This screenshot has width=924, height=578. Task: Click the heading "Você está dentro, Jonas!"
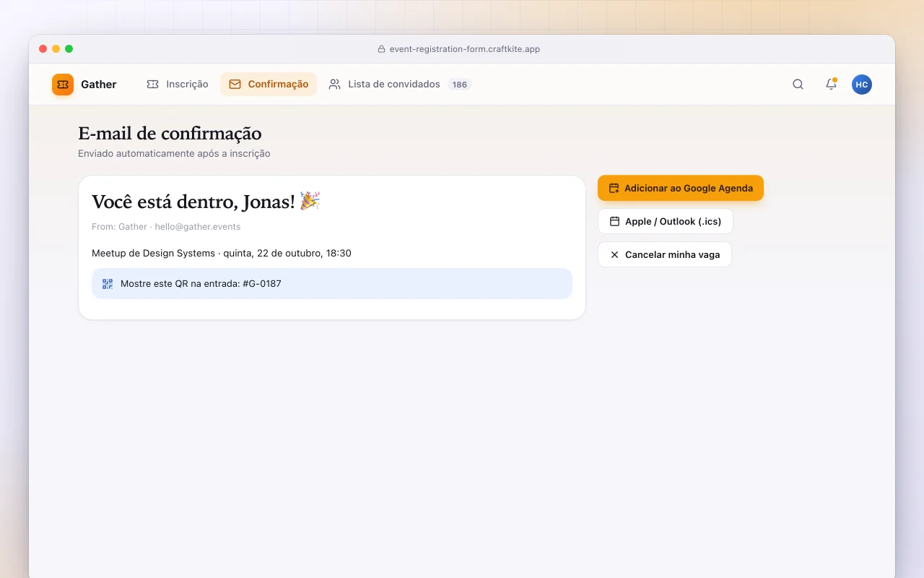193,202
